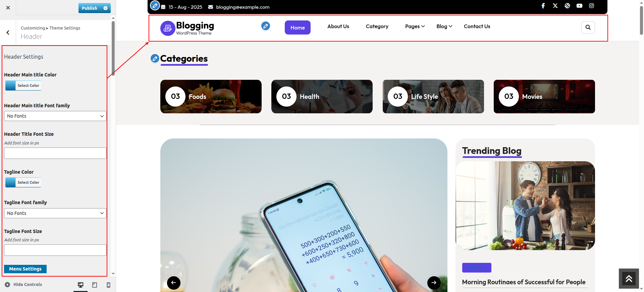The width and height of the screenshot is (644, 292).
Task: Click the edit pencil shortcut beside Categories
Action: [x=155, y=59]
